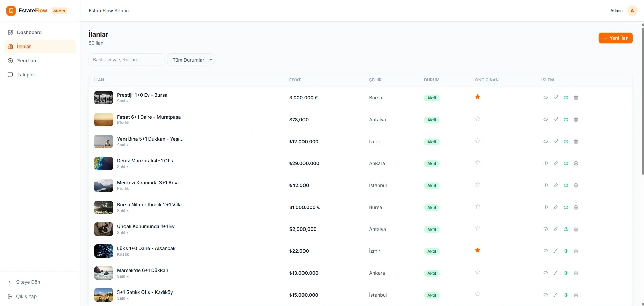View Bursa Nilüfer Kiralık 2+1 Villa via eye icon
This screenshot has height=306, width=644.
[546, 207]
